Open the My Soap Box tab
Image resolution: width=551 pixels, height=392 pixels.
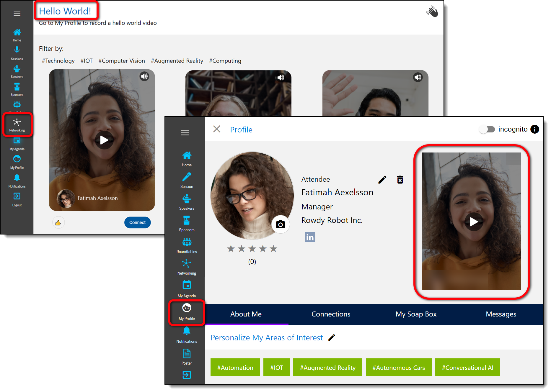(416, 314)
